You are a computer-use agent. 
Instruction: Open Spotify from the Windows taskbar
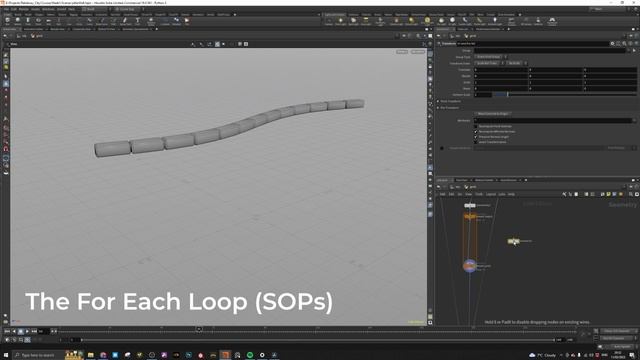250,355
